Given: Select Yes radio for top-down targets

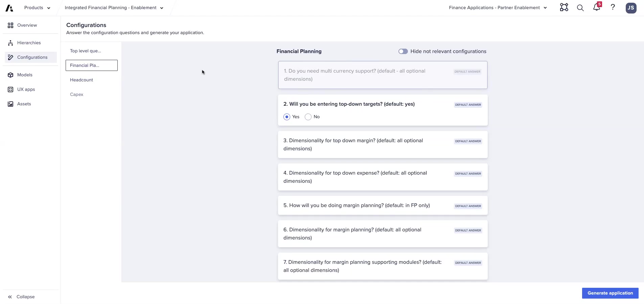Looking at the screenshot, I should 286,117.
